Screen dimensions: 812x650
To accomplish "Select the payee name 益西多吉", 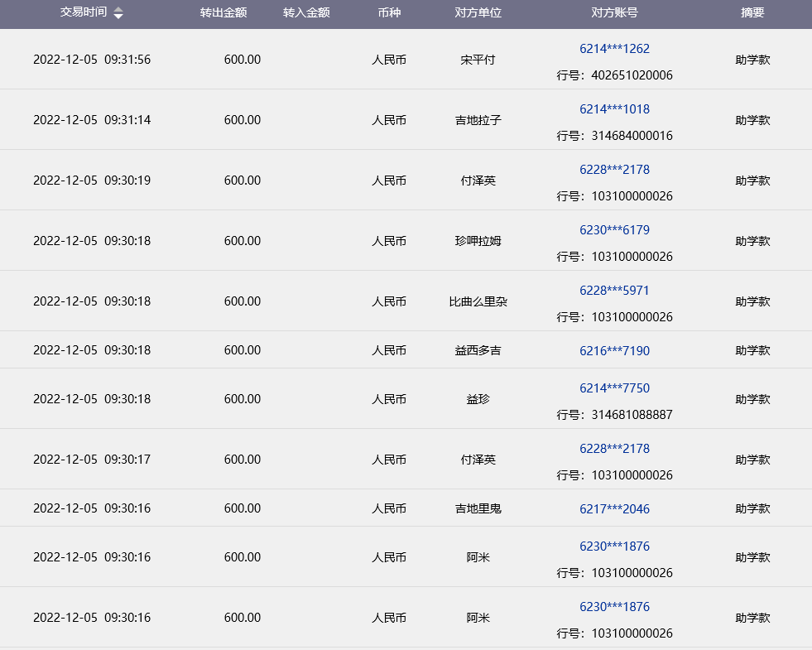I will (478, 351).
